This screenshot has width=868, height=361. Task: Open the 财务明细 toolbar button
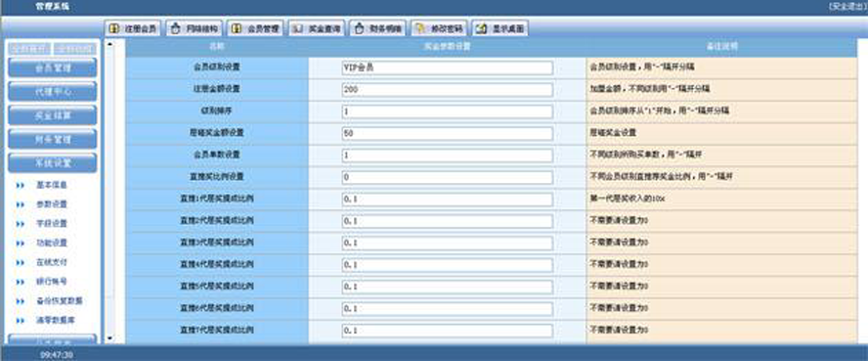click(x=377, y=28)
